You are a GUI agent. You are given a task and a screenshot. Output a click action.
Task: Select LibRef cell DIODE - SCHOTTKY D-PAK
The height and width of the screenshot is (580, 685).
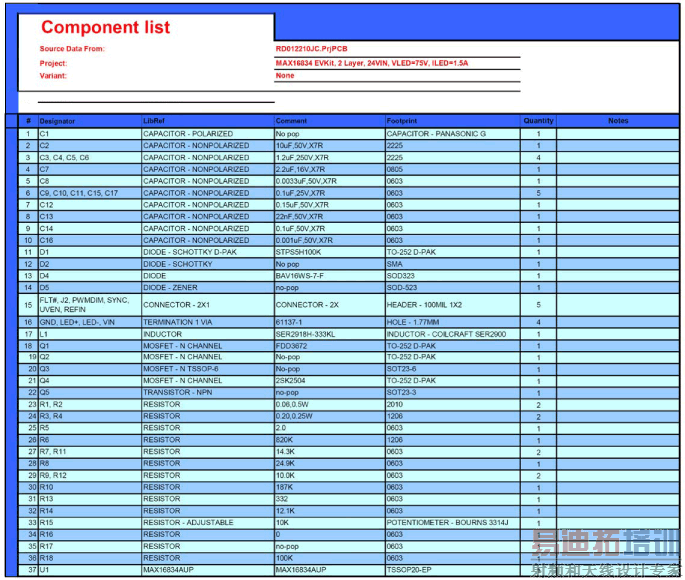click(x=208, y=252)
